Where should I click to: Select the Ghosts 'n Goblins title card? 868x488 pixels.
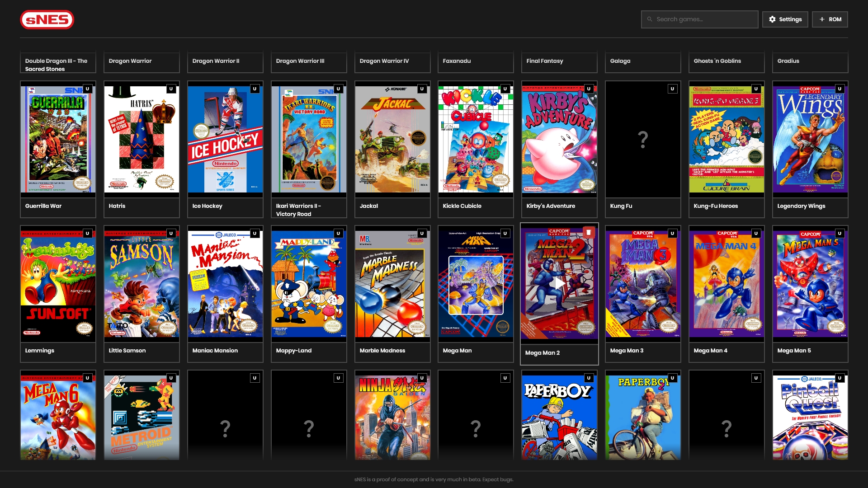[726, 62]
